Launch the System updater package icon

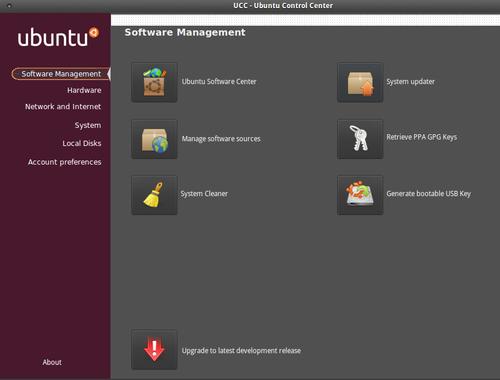(x=360, y=82)
